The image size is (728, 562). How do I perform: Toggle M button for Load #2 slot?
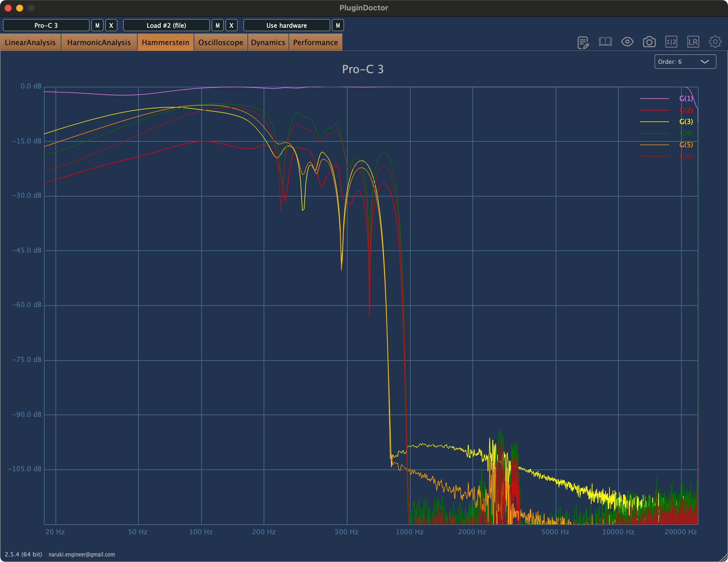tap(218, 25)
